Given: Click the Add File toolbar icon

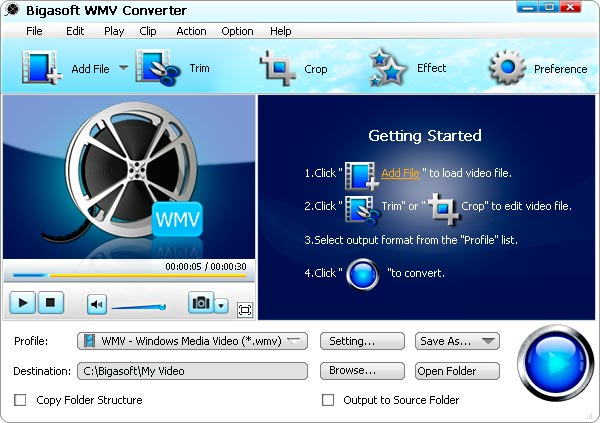Looking at the screenshot, I should coord(42,68).
